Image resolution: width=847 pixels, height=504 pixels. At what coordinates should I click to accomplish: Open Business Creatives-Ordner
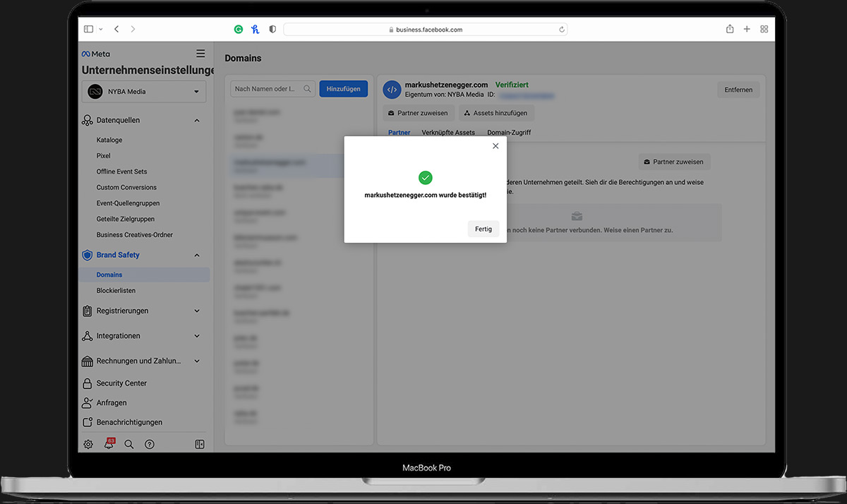pyautogui.click(x=135, y=235)
